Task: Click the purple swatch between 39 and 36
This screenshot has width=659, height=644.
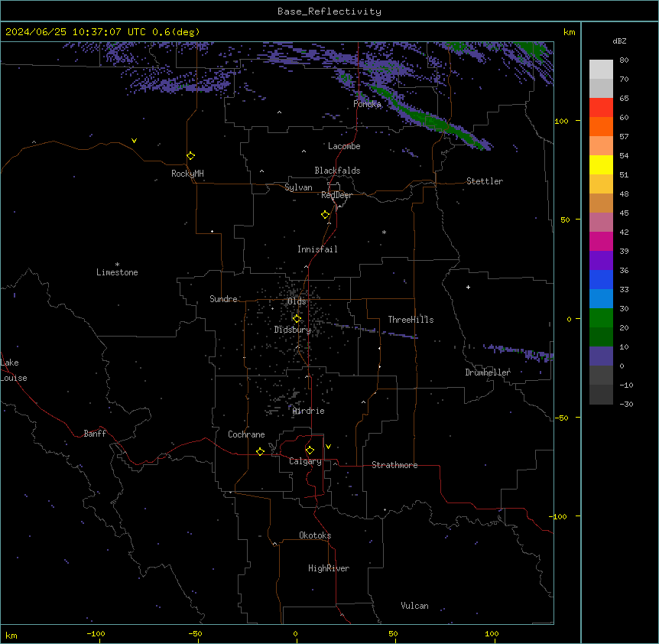Action: coord(601,261)
